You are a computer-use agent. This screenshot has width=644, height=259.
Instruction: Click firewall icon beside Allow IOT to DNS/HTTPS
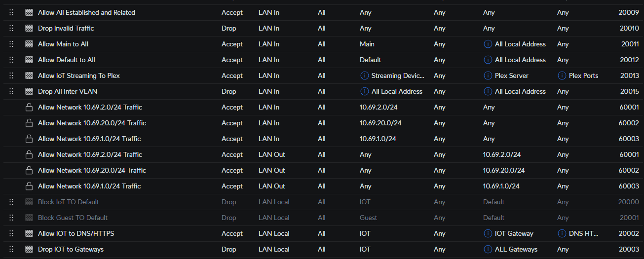click(29, 233)
